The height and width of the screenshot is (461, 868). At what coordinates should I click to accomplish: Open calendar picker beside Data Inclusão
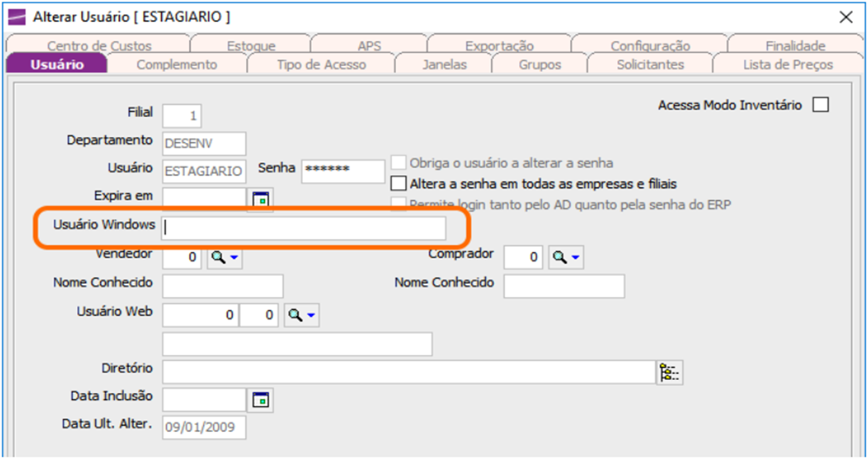261,399
